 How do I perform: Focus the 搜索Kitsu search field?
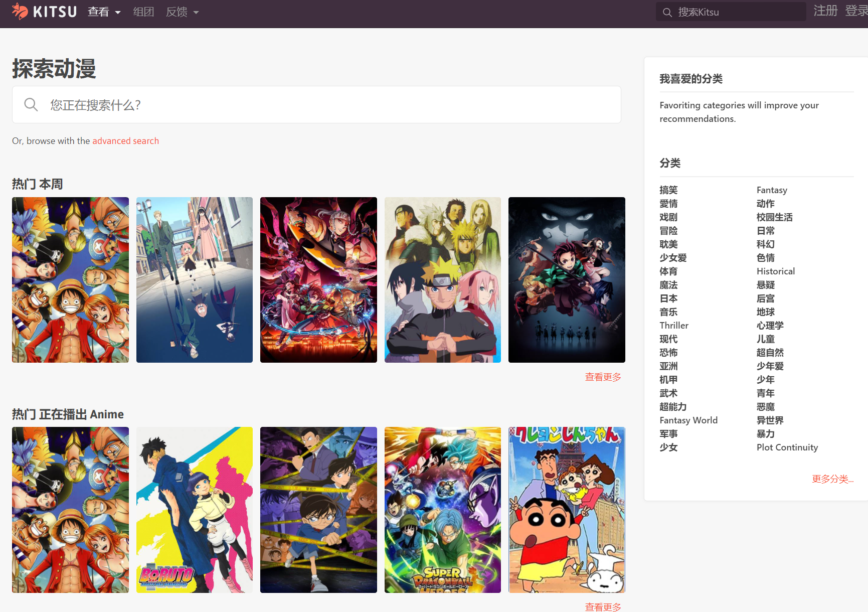point(731,12)
